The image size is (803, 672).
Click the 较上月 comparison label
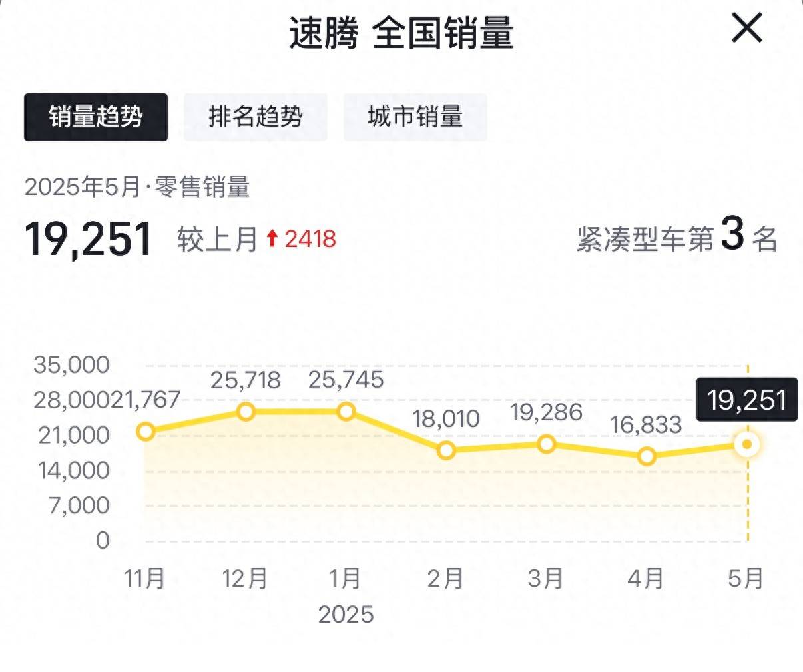pyautogui.click(x=218, y=238)
